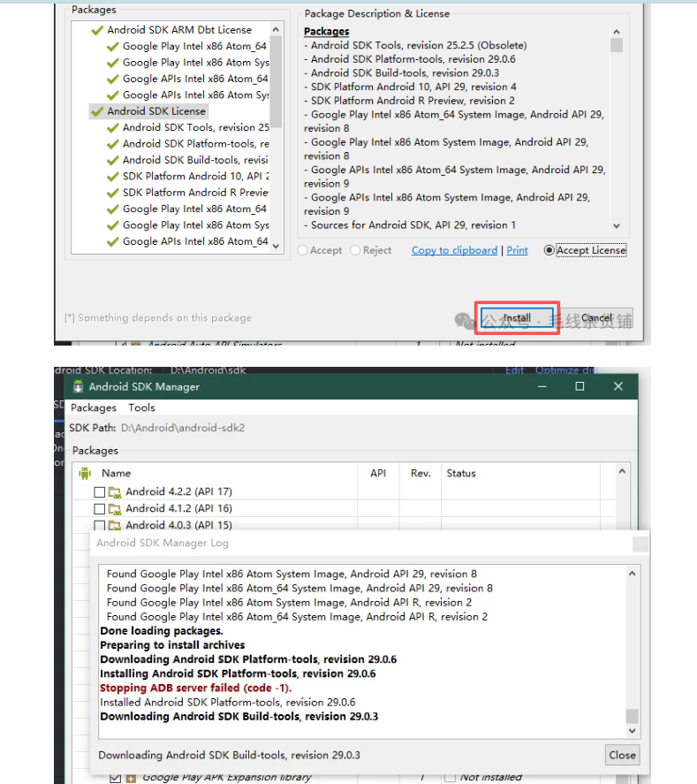Screen dimensions: 697x784
Task: Click 'Android SDK Manager Log' title text
Action: [163, 543]
